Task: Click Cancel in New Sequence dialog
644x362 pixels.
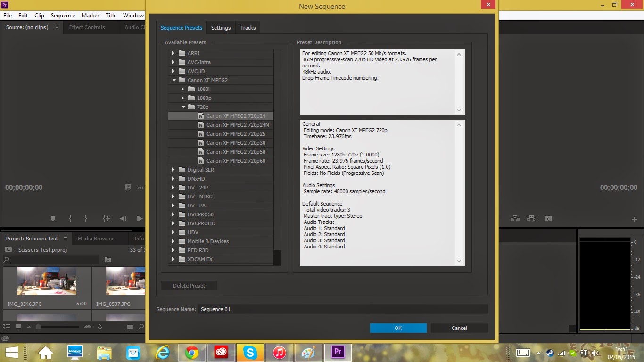Action: coord(459,328)
